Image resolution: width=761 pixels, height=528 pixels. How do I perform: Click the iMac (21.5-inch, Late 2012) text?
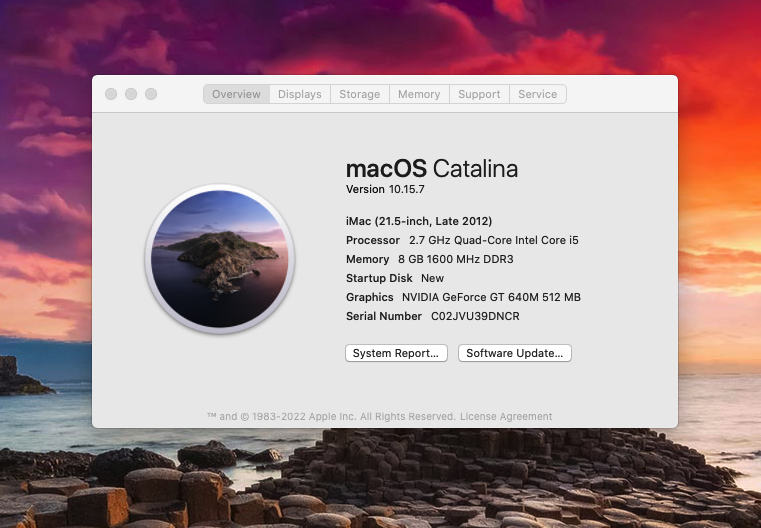tap(419, 221)
